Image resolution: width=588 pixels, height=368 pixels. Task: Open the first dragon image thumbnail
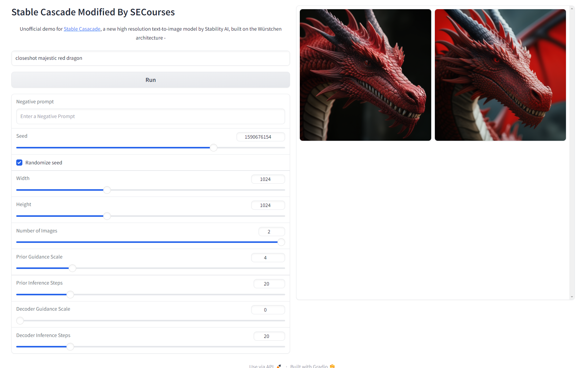(x=365, y=75)
